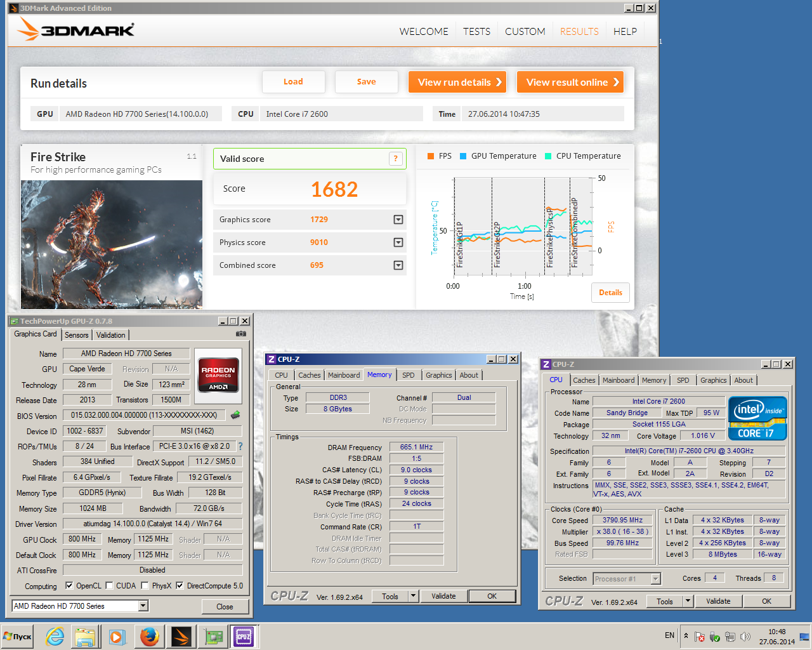Switch to CPU-Z via its taskbar icon
The image size is (812, 650).
(244, 637)
